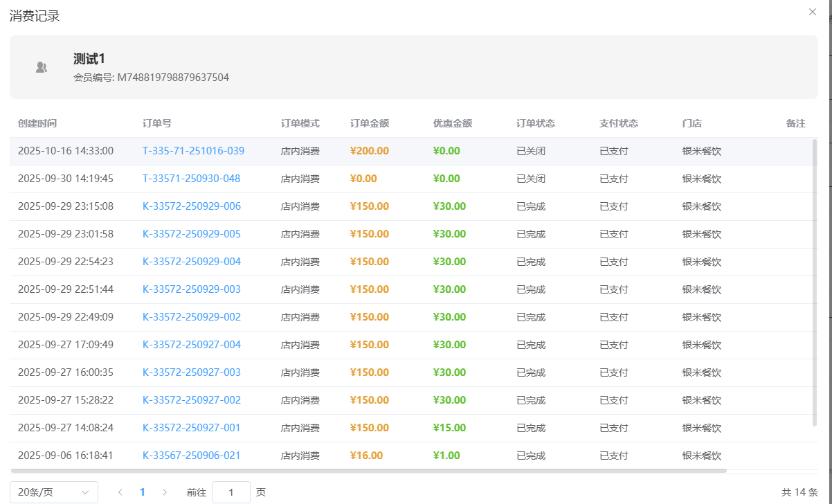Open order K-33572-250929-003
The width and height of the screenshot is (832, 504).
point(192,289)
